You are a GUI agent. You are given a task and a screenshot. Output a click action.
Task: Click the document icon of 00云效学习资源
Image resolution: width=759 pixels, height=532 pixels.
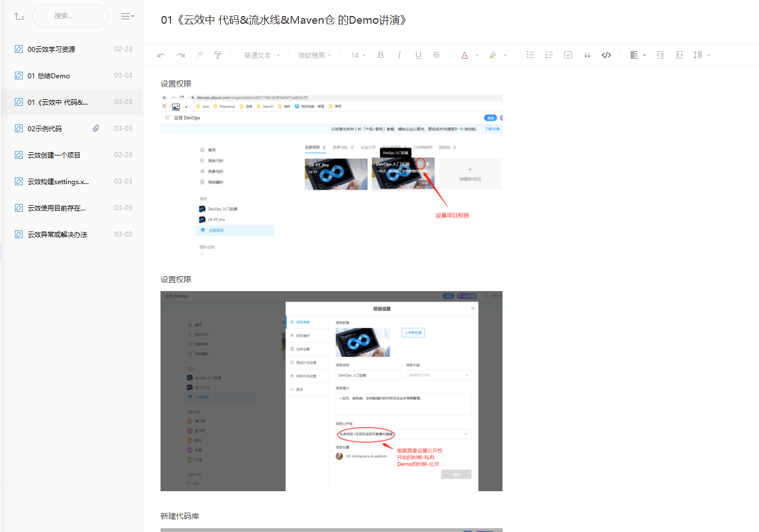[19, 49]
